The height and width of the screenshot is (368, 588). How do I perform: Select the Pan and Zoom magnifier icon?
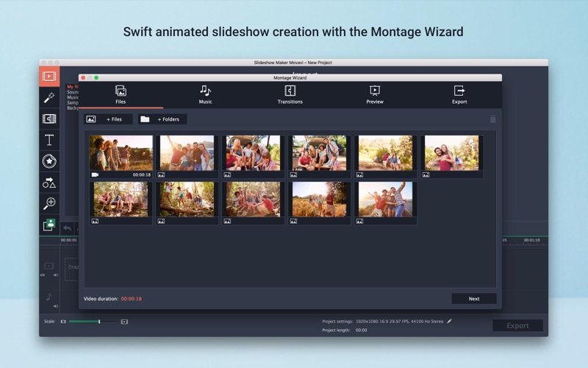pyautogui.click(x=49, y=204)
